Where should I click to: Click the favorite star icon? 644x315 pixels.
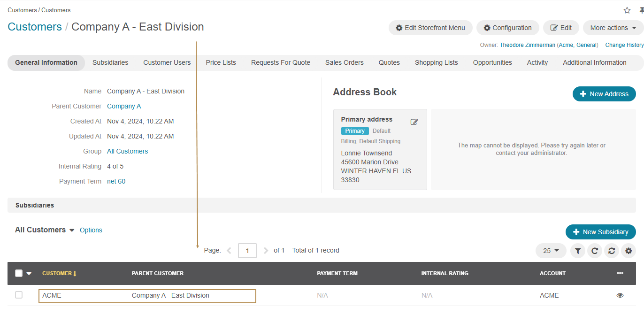point(627,10)
